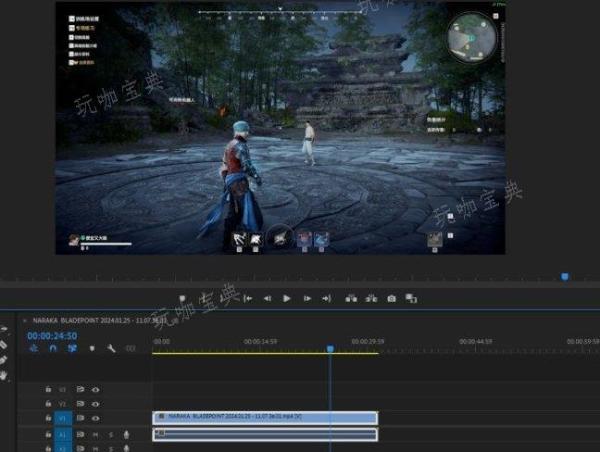
Task: Close the NARAKA BLADEPOINT sequence tab
Action: click(25, 320)
